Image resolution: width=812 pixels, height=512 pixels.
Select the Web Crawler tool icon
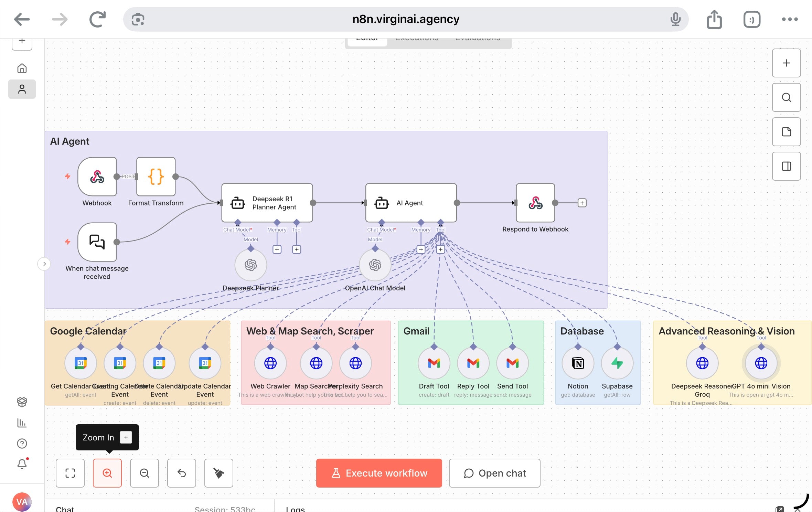(270, 363)
